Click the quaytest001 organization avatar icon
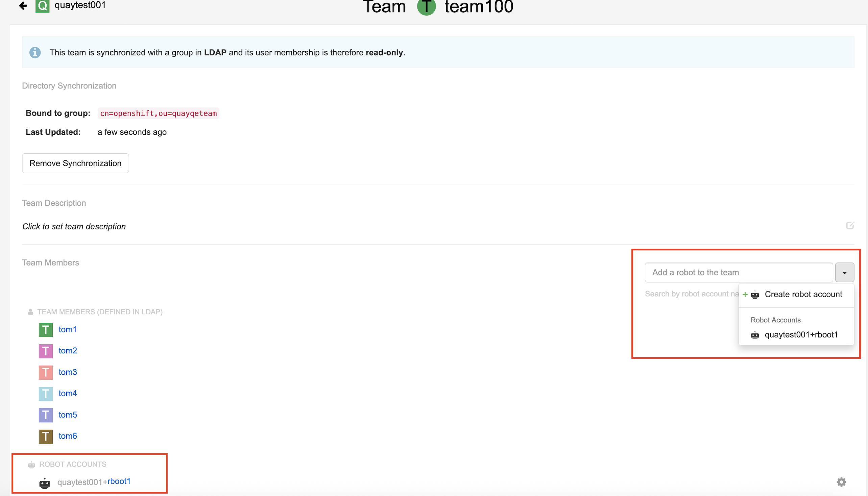Viewport: 868px width, 496px height. [x=42, y=5]
